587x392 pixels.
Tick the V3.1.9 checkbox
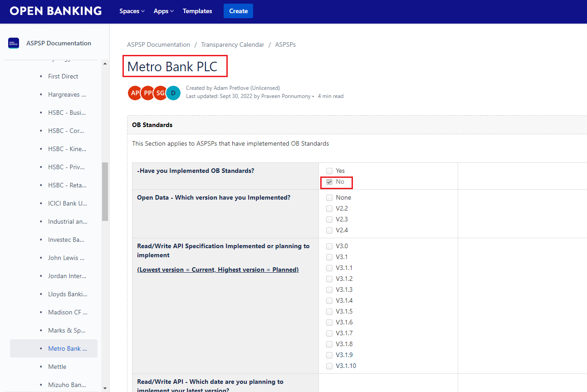[329, 355]
